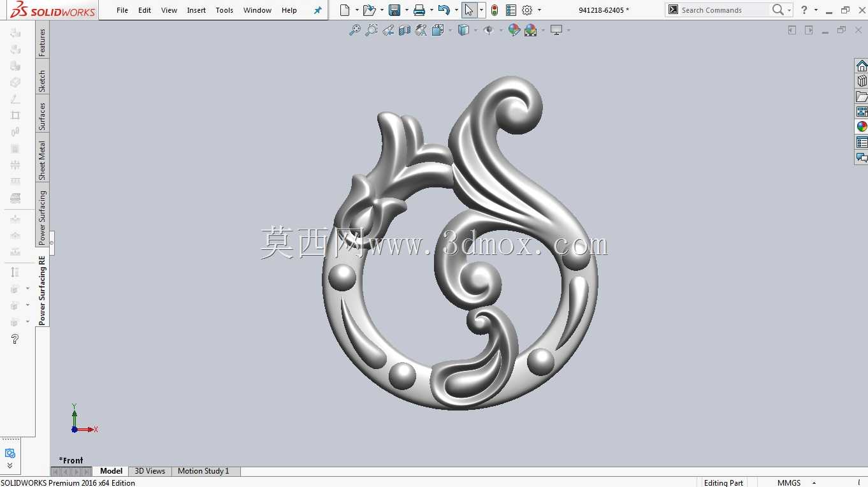
Task: Open the Insert menu
Action: click(x=196, y=10)
